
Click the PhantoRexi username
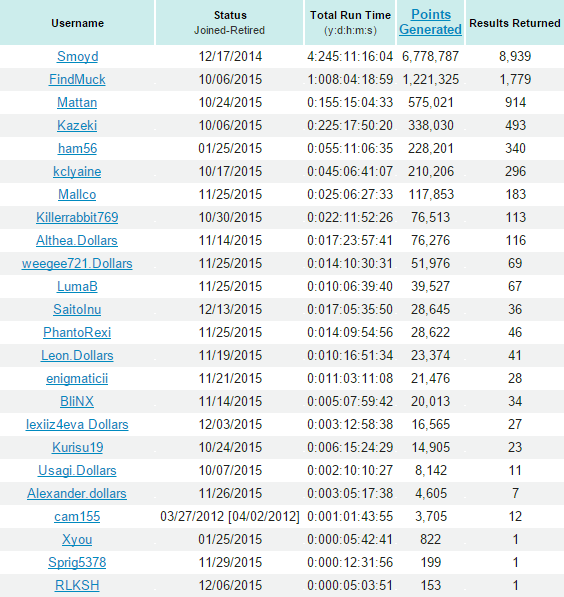(x=77, y=332)
